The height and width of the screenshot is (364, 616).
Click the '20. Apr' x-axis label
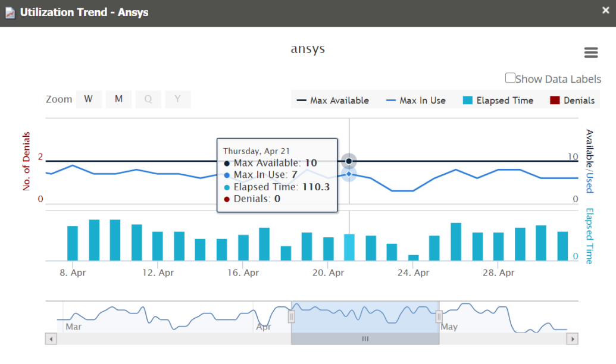coord(328,272)
